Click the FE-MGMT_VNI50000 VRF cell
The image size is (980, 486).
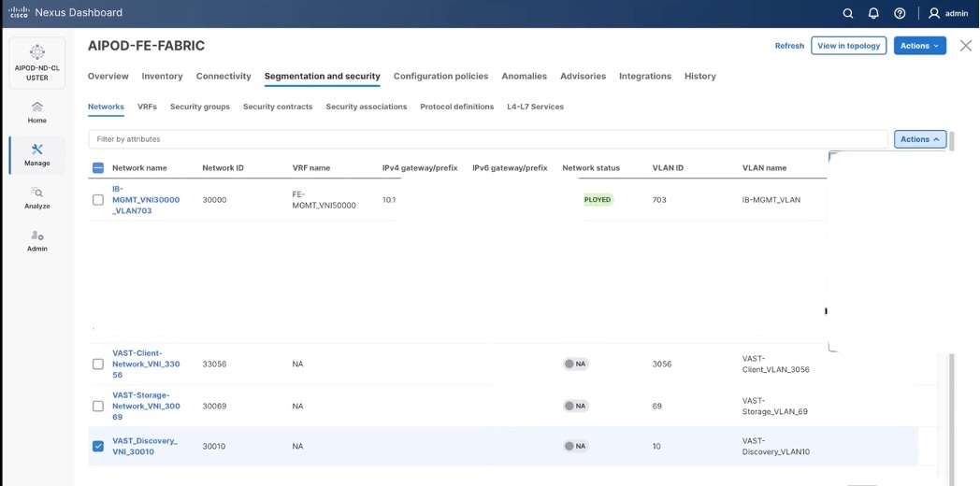[x=324, y=200]
